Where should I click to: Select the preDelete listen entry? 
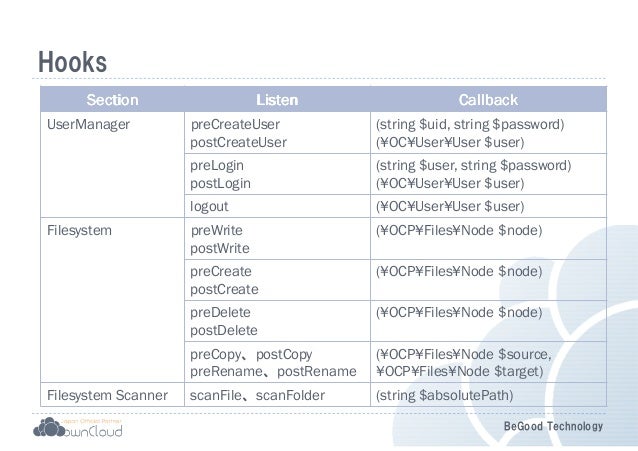point(220,312)
